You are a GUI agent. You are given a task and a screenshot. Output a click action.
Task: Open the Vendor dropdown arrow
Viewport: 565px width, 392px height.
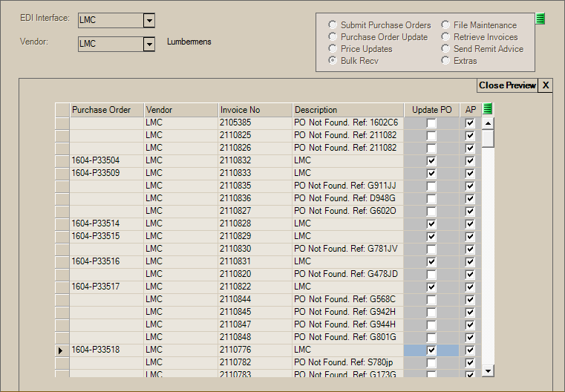(x=148, y=45)
